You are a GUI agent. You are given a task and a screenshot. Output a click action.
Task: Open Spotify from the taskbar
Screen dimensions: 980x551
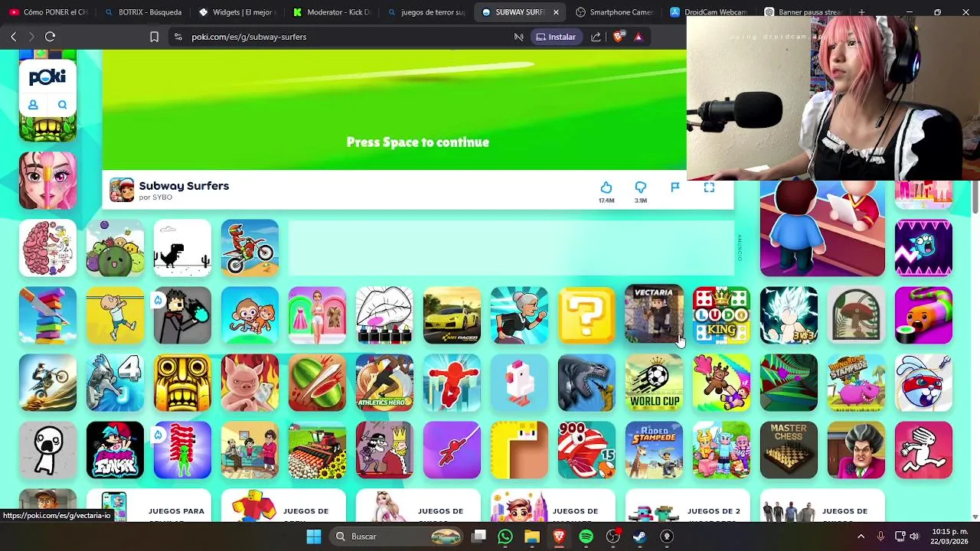click(x=586, y=536)
